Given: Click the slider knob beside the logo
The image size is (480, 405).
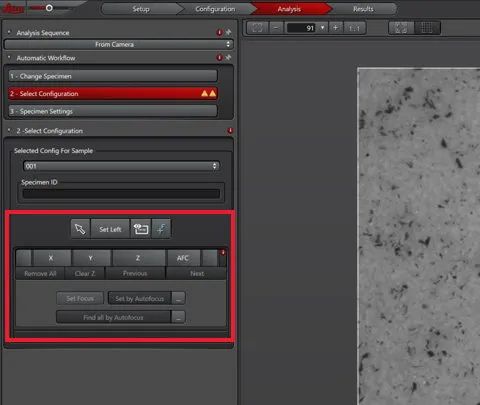Looking at the screenshot, I should tap(49, 8).
